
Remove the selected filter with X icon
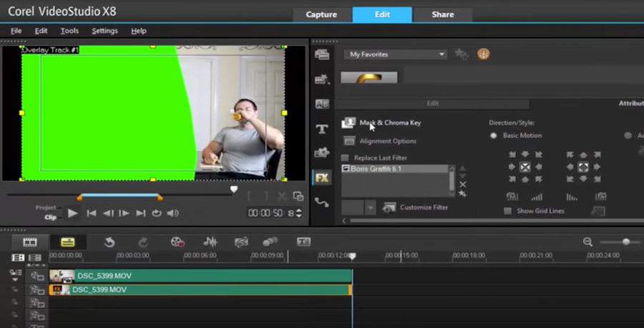(463, 185)
